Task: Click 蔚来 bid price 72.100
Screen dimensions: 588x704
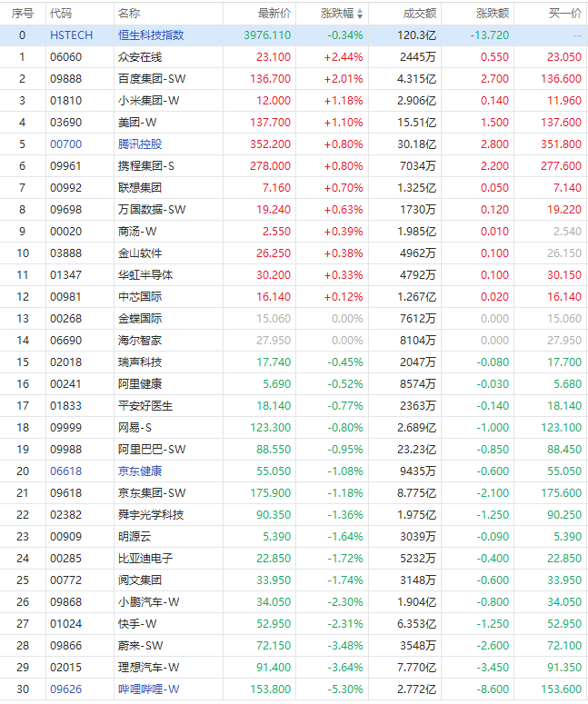Action: (x=564, y=646)
